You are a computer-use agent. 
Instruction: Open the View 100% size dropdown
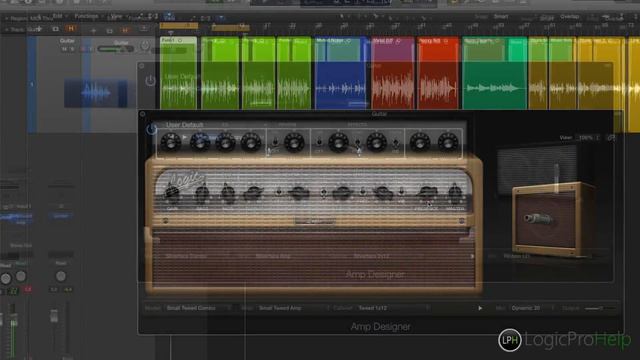click(587, 138)
